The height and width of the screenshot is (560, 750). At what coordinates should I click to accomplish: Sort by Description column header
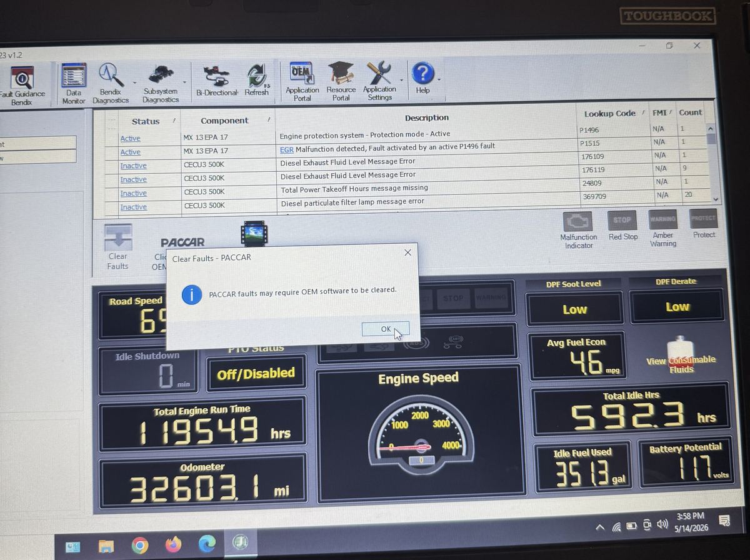[x=427, y=117]
